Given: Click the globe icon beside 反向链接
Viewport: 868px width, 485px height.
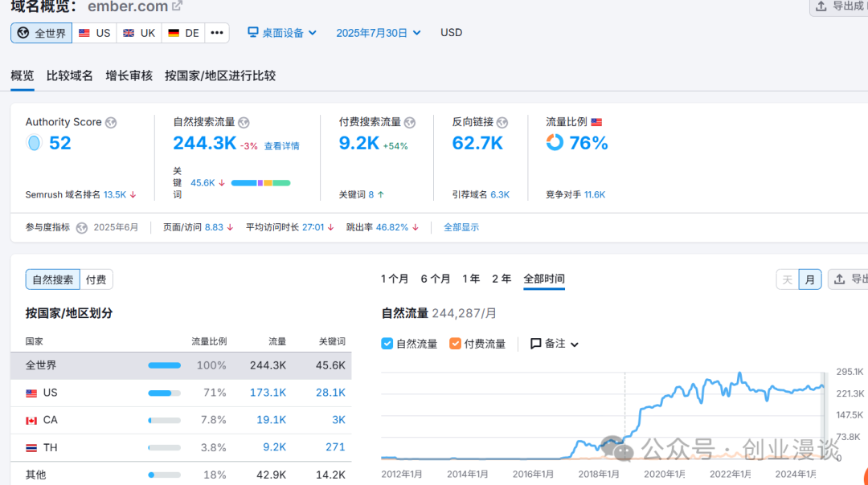Looking at the screenshot, I should tap(502, 122).
